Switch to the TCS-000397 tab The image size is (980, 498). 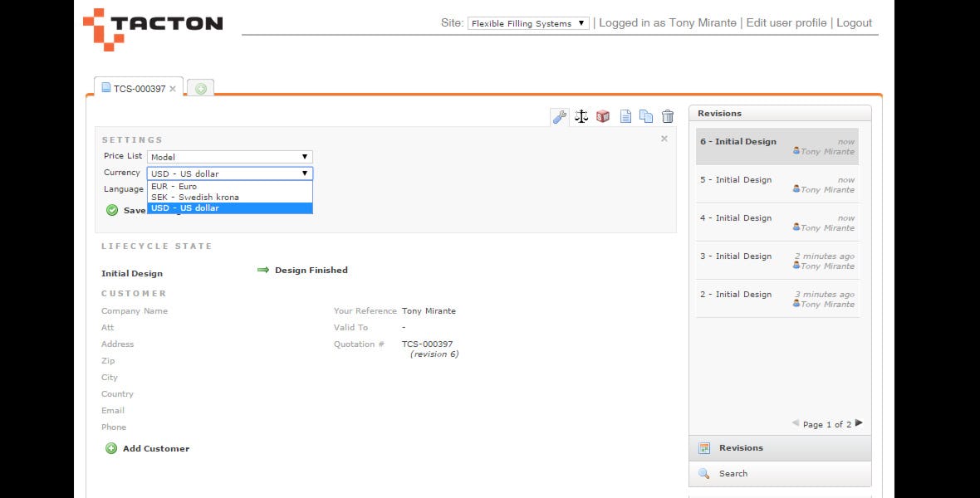(x=137, y=86)
